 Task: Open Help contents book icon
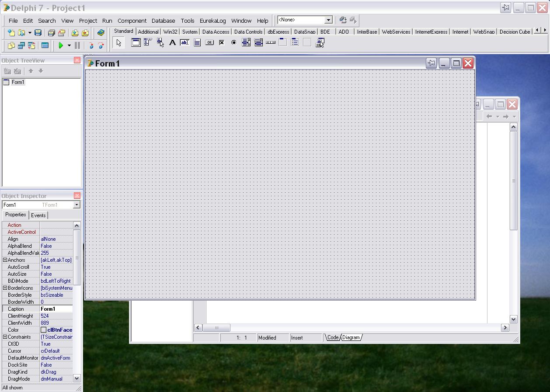101,33
